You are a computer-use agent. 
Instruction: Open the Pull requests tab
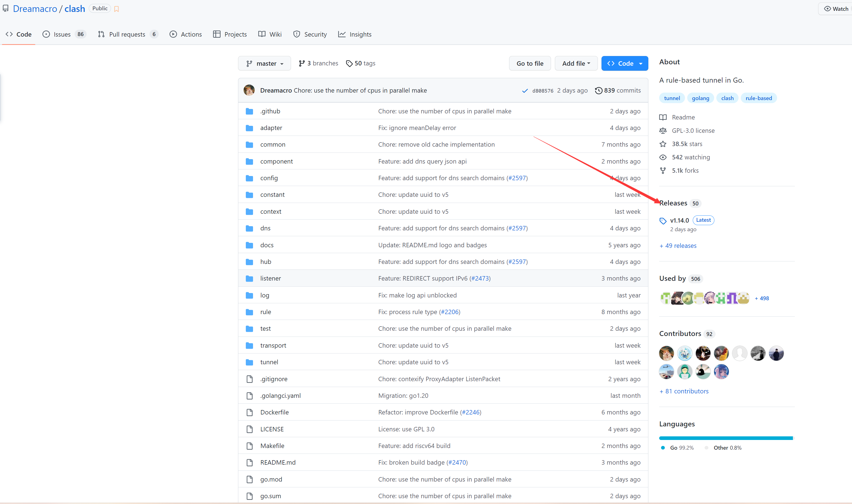coord(128,34)
